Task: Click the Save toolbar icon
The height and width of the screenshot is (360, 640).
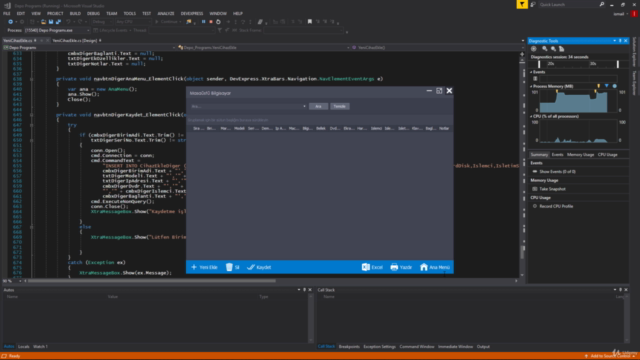Action: (x=51, y=22)
